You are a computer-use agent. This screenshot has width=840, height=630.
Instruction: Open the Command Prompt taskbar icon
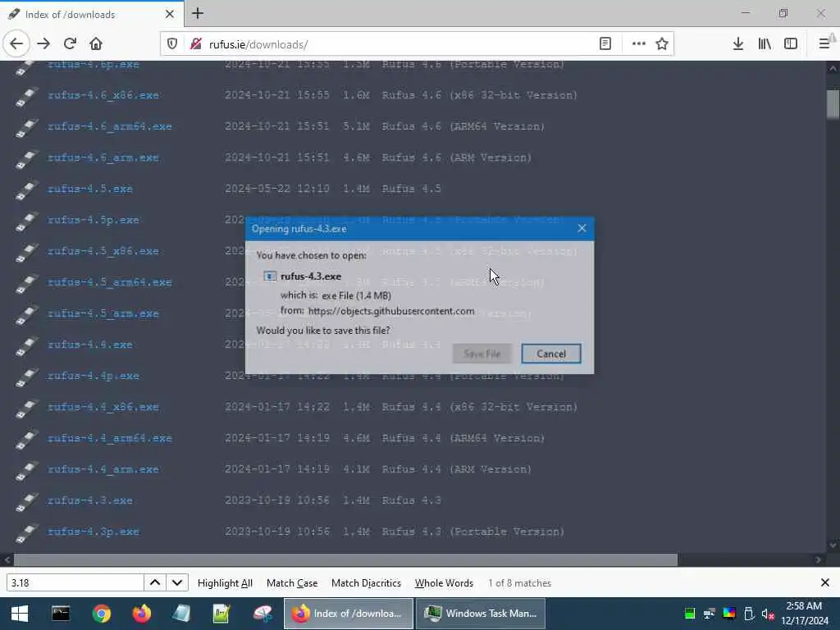(61, 614)
